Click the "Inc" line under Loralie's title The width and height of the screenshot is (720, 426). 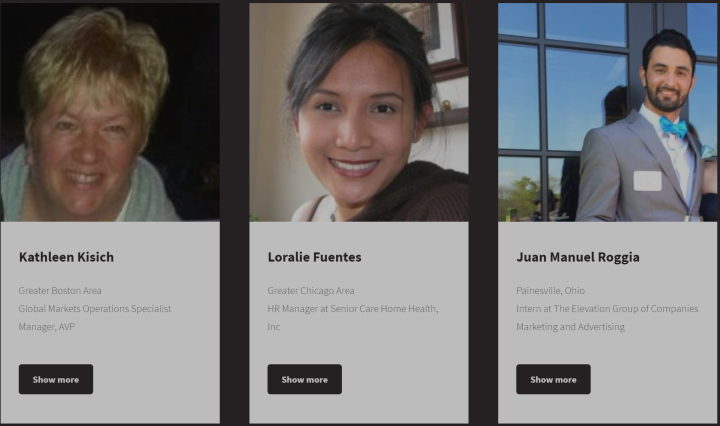click(274, 327)
